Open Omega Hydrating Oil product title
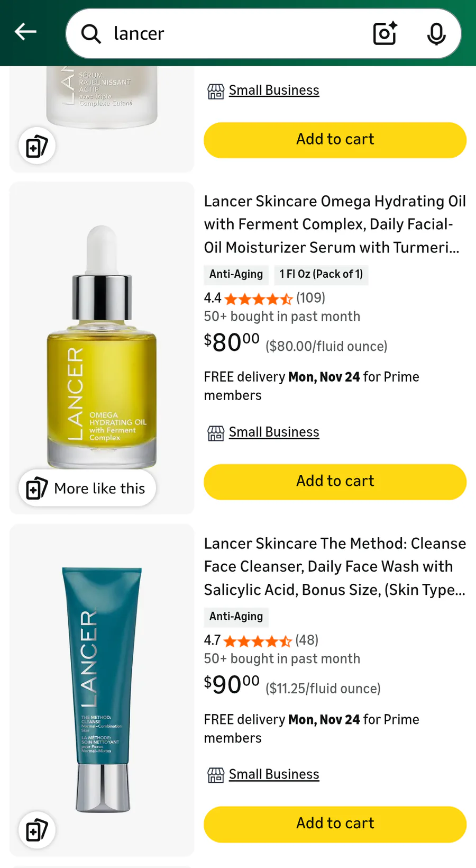 (x=335, y=224)
